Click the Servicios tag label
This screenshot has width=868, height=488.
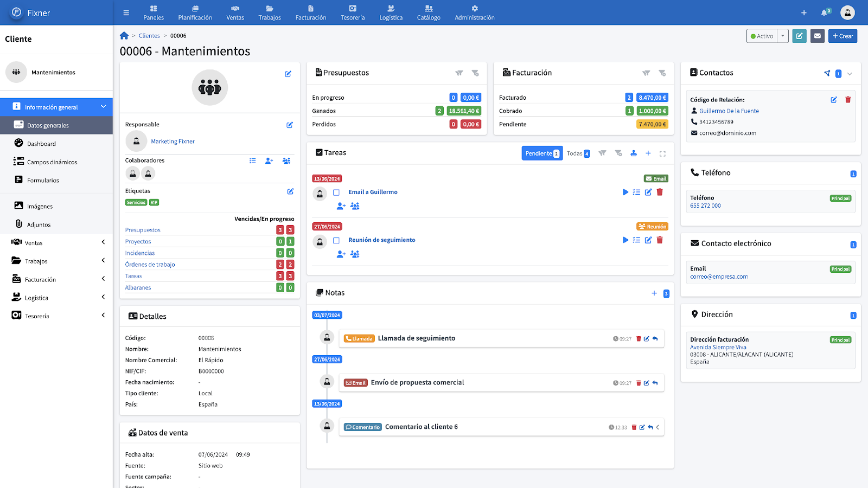click(x=136, y=203)
